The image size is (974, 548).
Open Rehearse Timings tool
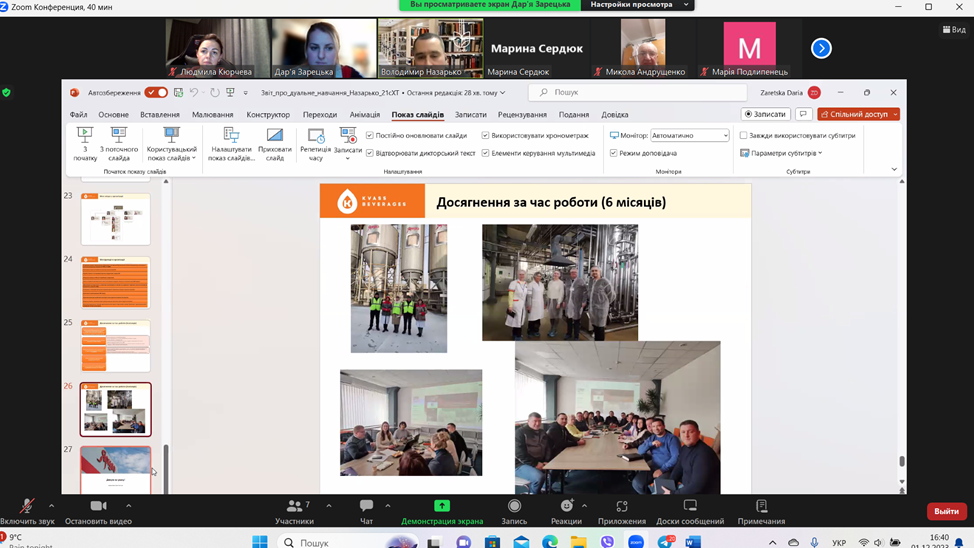tap(315, 136)
